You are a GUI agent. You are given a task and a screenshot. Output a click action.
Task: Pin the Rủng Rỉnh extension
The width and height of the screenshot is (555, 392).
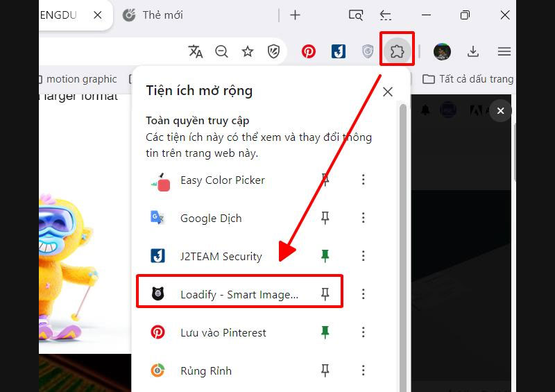(325, 370)
